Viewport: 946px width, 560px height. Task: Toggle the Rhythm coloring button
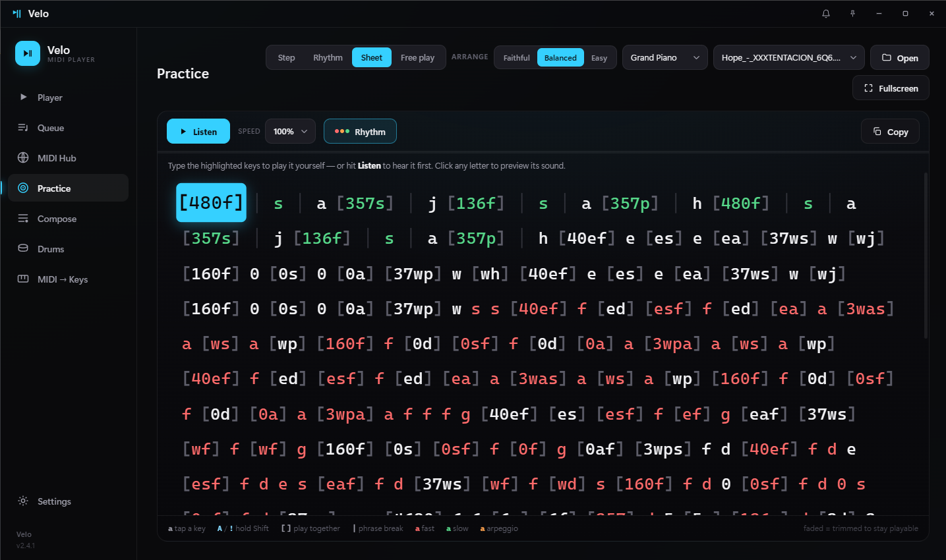click(360, 131)
